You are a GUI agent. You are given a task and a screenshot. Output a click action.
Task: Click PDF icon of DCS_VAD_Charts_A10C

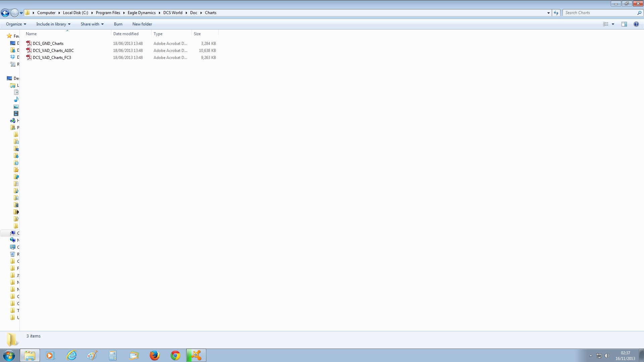pos(29,50)
